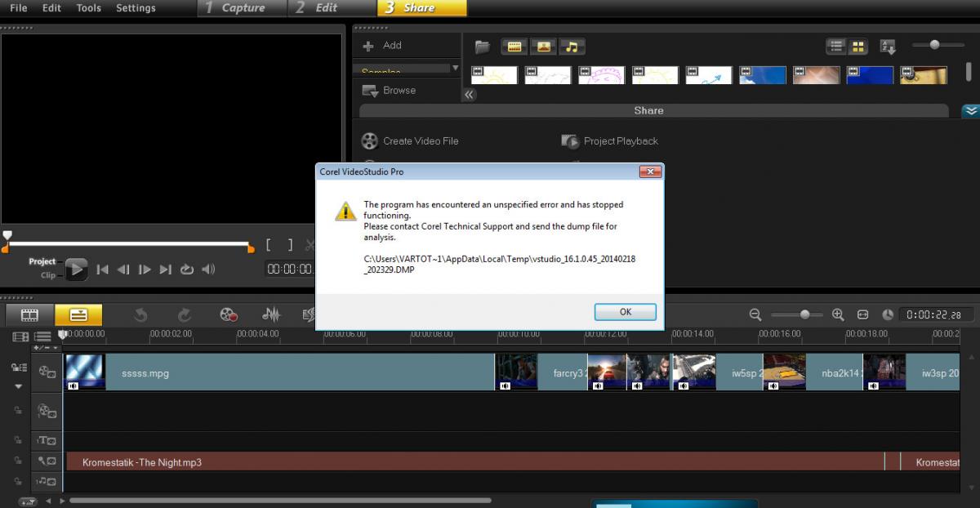Switch library to list view
Screen dimensions: 980x508
(835, 47)
